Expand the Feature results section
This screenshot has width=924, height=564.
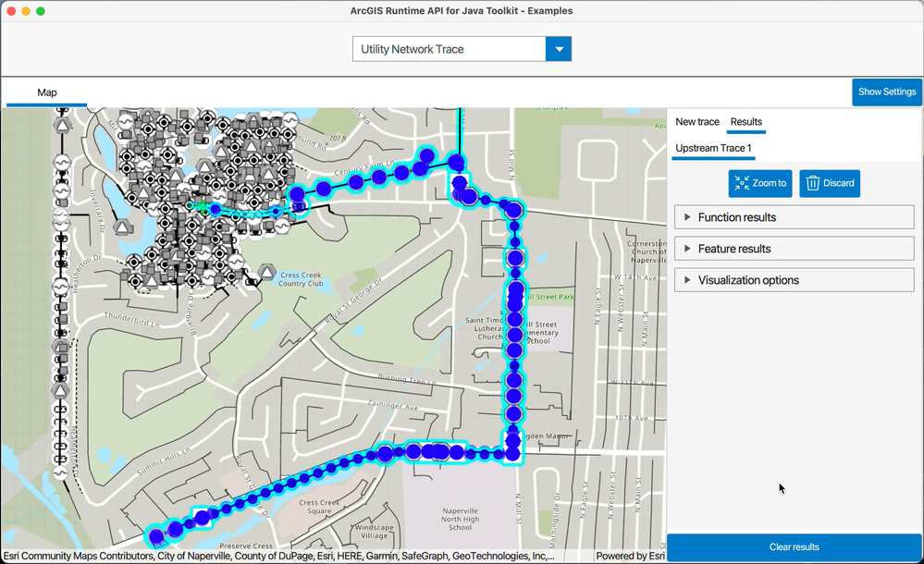[x=794, y=249]
